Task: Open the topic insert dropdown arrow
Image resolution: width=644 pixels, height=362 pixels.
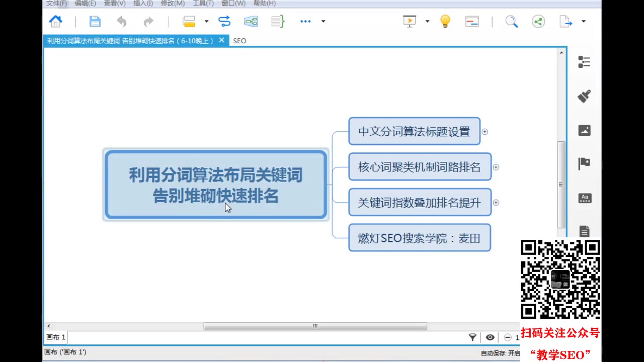Action: [206, 21]
